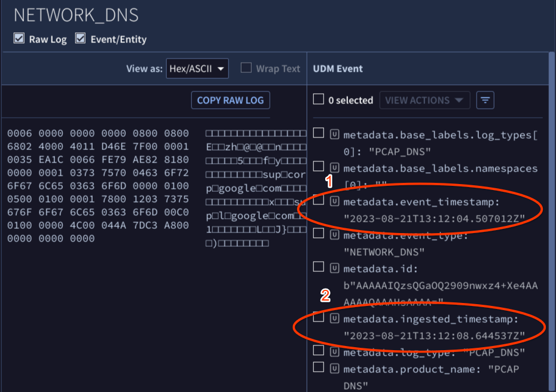Click the U icon beside metadata.event_type

point(334,235)
